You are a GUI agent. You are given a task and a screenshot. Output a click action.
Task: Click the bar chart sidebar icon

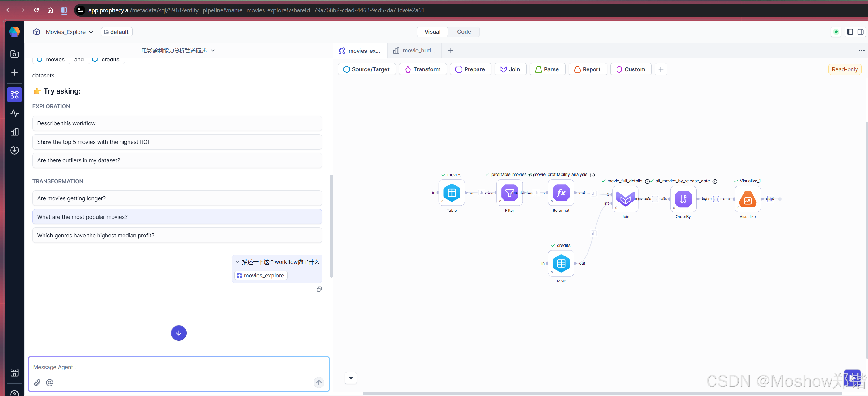pos(15,132)
